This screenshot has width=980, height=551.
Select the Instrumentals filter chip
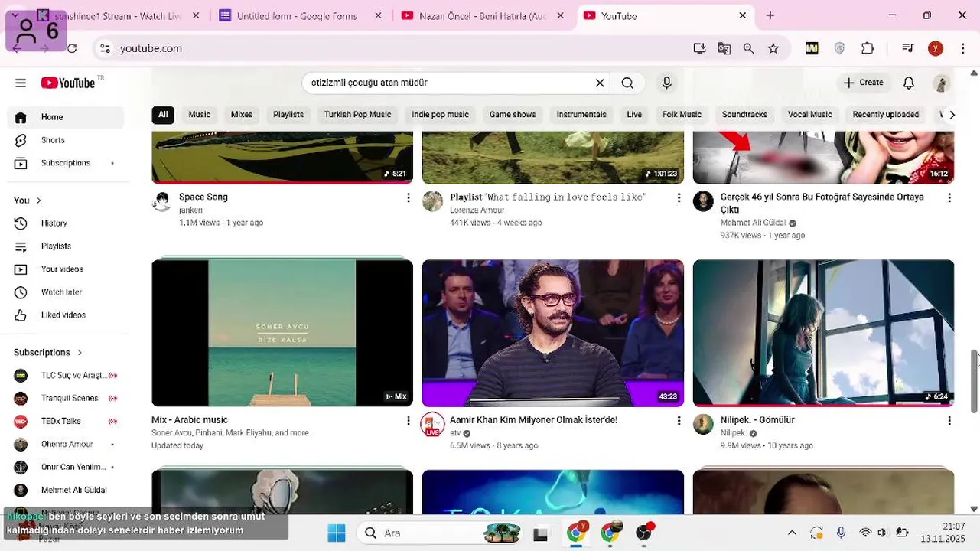581,115
